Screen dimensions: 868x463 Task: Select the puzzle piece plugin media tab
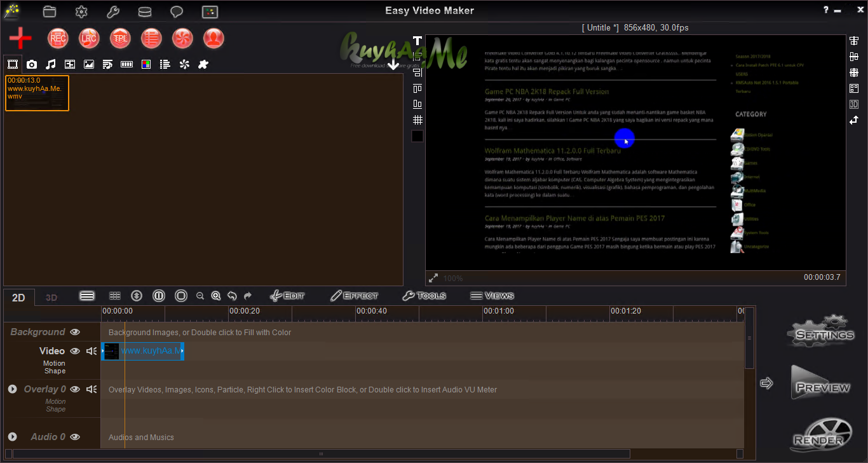tap(203, 64)
